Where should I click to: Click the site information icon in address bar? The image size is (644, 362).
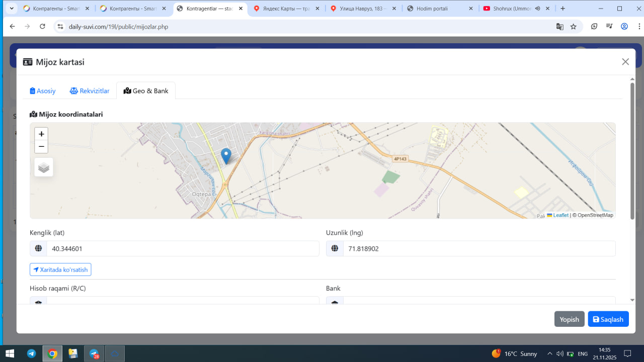pos(60,27)
